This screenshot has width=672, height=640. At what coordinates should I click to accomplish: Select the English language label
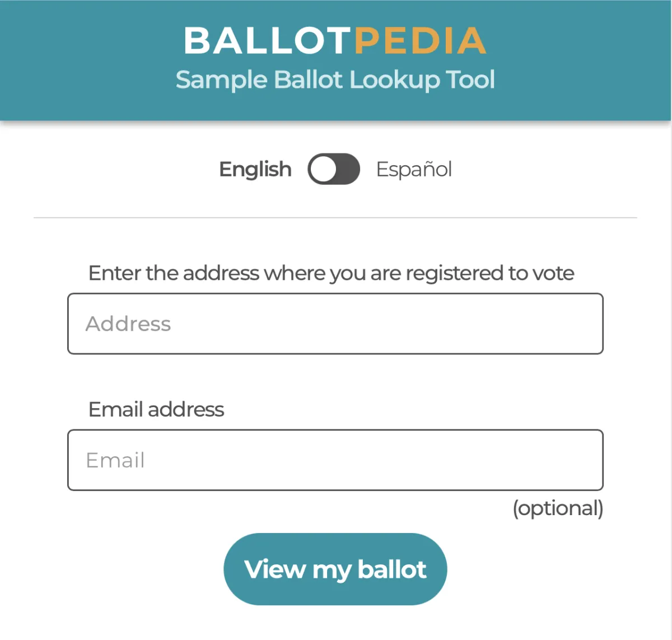click(255, 169)
